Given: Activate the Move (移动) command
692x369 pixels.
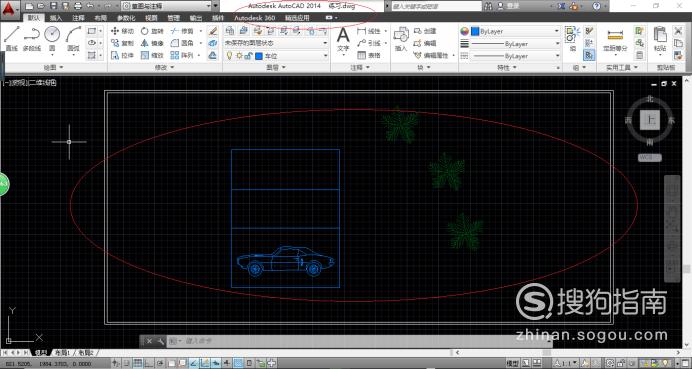Looking at the screenshot, I should [122, 31].
